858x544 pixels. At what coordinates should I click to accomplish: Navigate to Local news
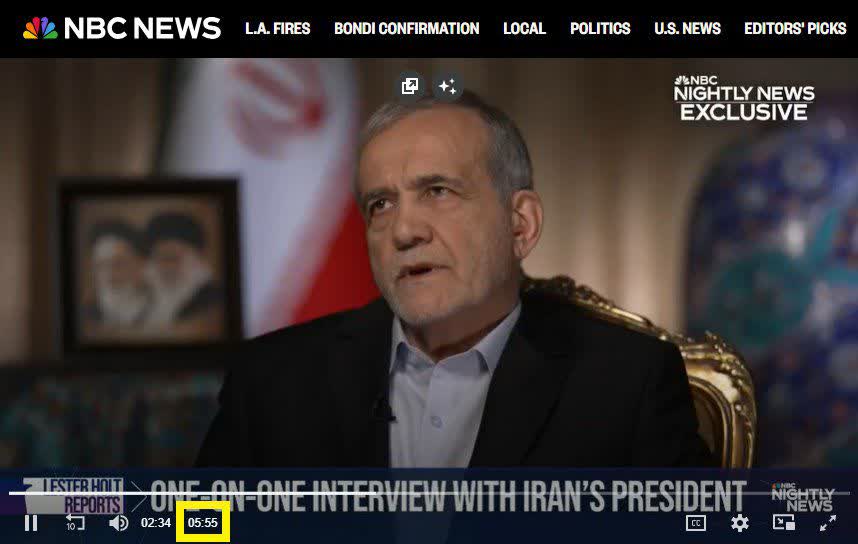[524, 28]
